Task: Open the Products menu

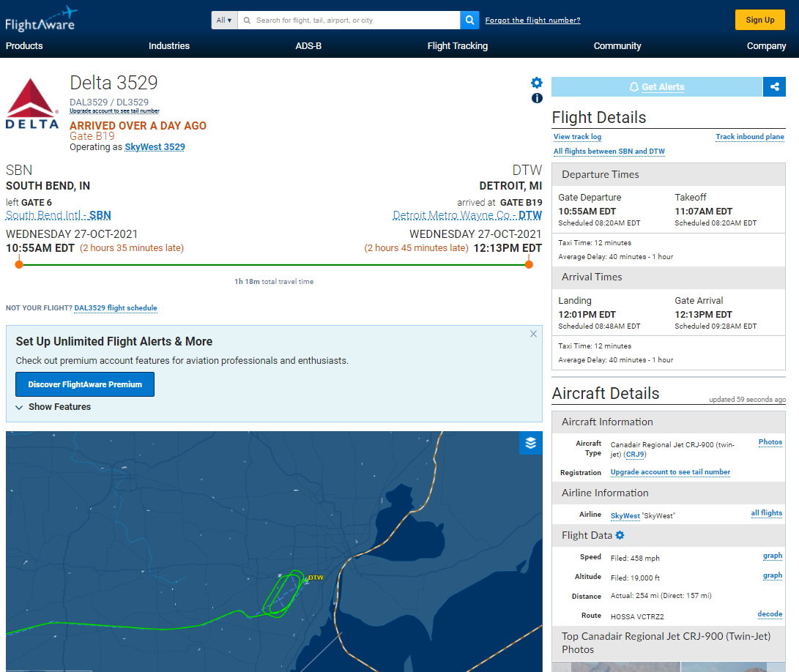Action: [24, 45]
